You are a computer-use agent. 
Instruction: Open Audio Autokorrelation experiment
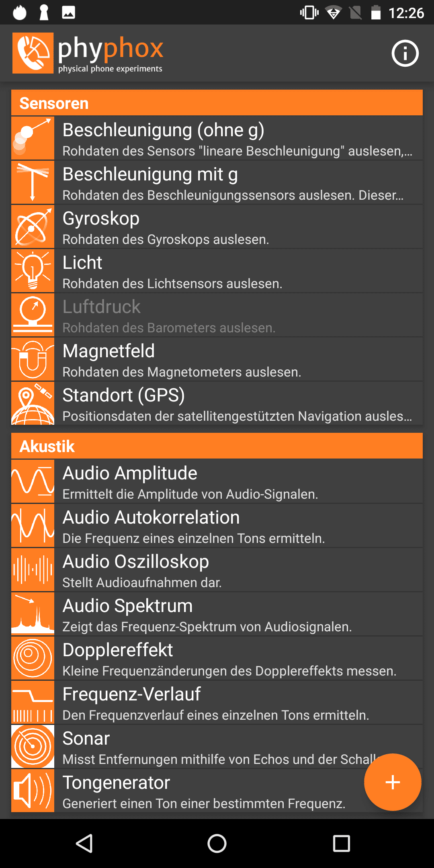[217, 526]
